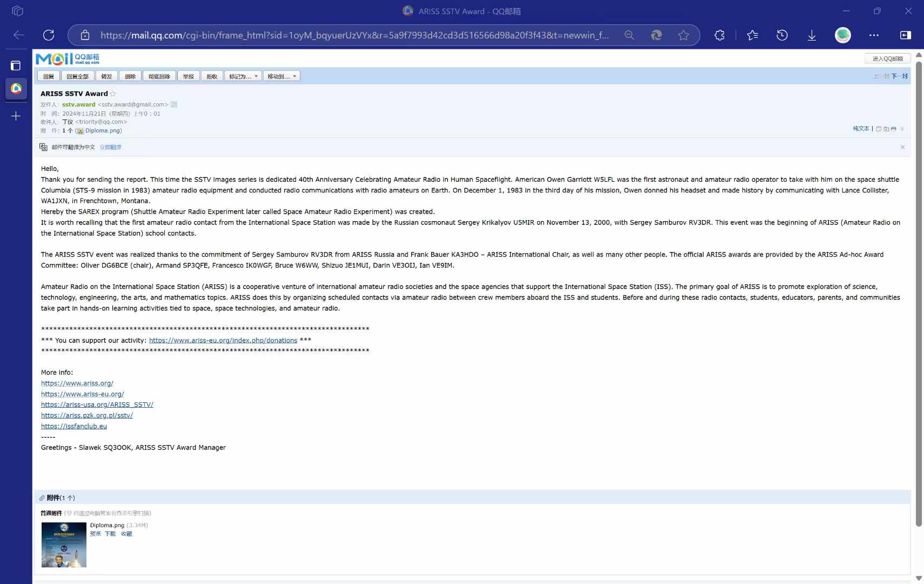
Task: Click the page vertical scrollbar thumb
Action: click(x=919, y=294)
